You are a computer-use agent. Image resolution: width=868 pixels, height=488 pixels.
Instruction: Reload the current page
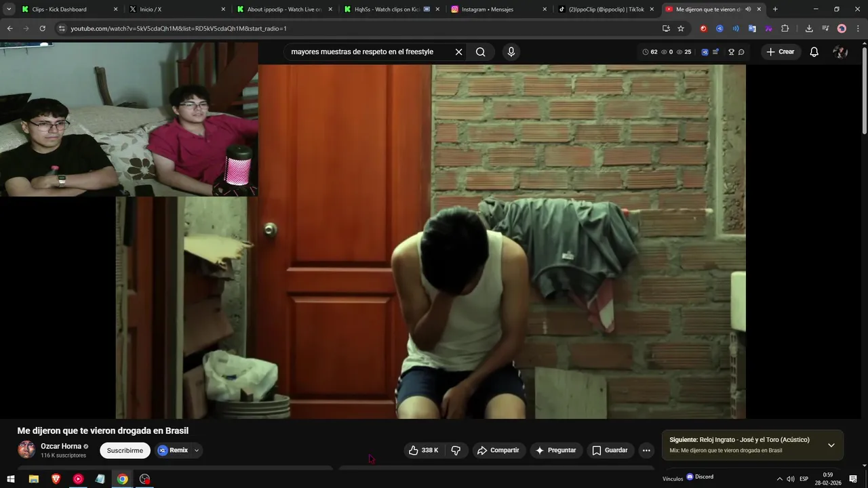click(42, 28)
